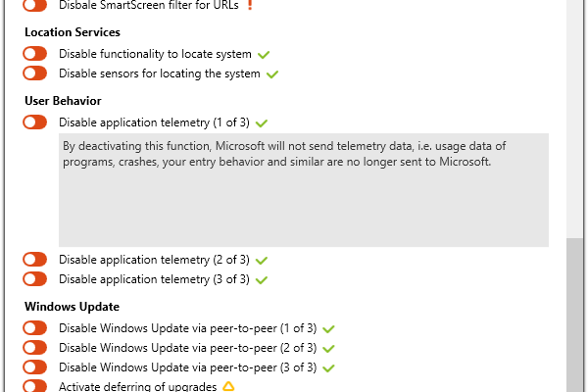The height and width of the screenshot is (392, 588).
Task: Toggle Windows Update peer-to-peer (2 of 3) switch
Action: point(35,348)
